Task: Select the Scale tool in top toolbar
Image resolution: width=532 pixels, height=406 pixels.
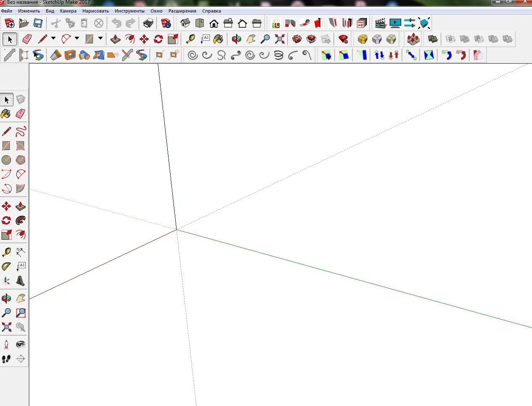Action: tap(173, 39)
